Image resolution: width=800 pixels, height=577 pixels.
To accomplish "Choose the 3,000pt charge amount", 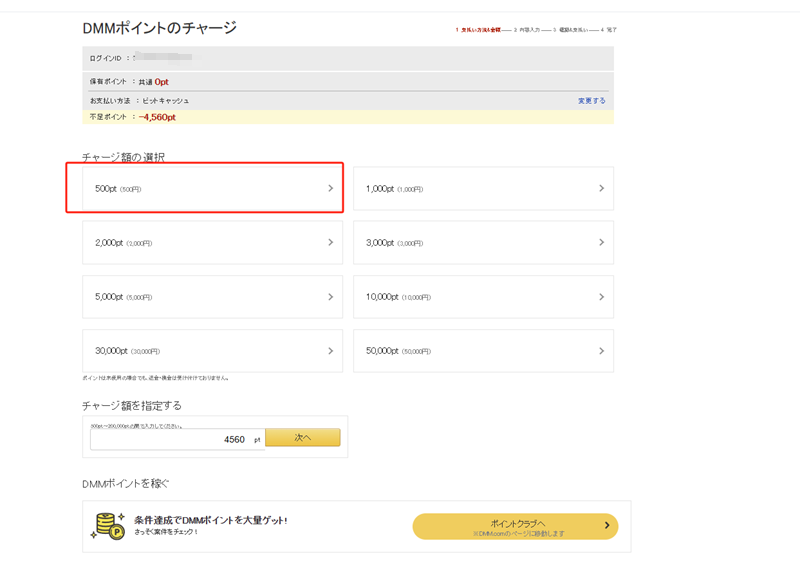I will tap(483, 242).
